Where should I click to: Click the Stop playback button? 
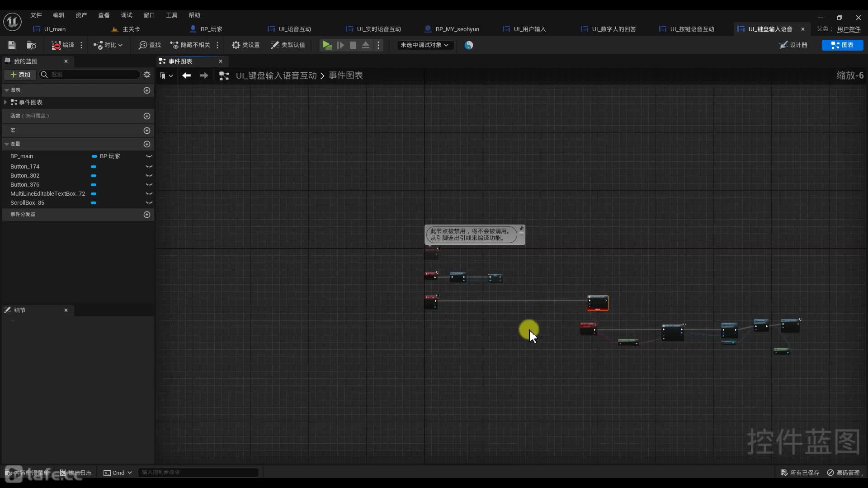coord(353,45)
